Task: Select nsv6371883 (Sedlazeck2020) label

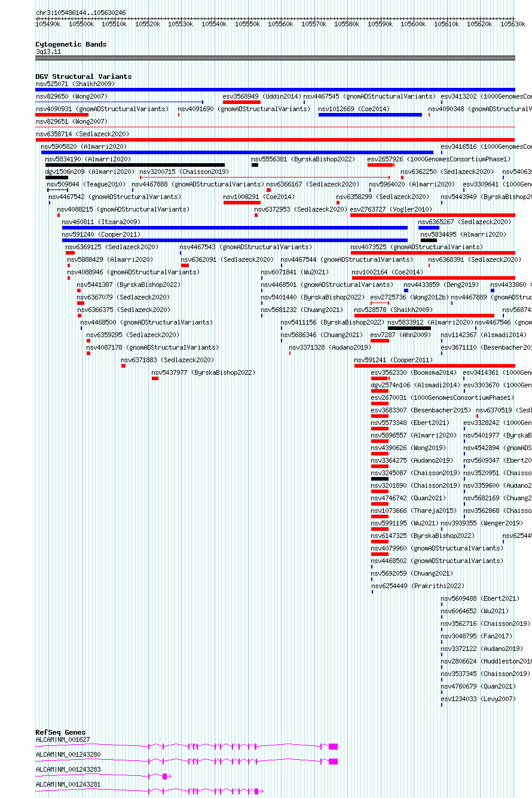Action: point(167,360)
